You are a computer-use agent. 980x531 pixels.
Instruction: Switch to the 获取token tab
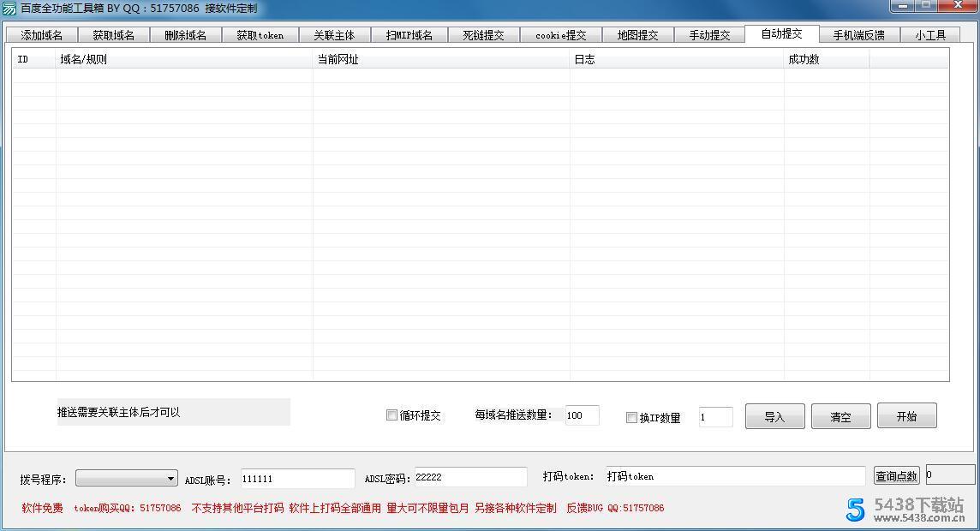tap(260, 35)
